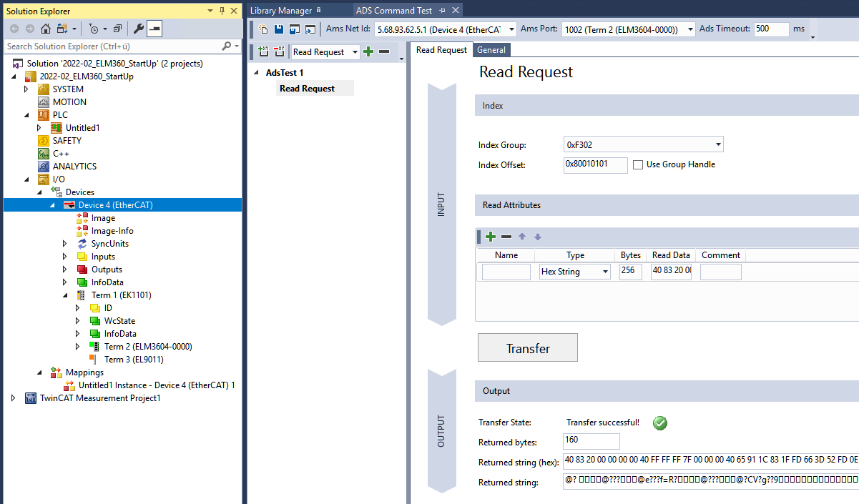Select the Read Request tab
Screen dimensions: 859x504
[x=441, y=50]
